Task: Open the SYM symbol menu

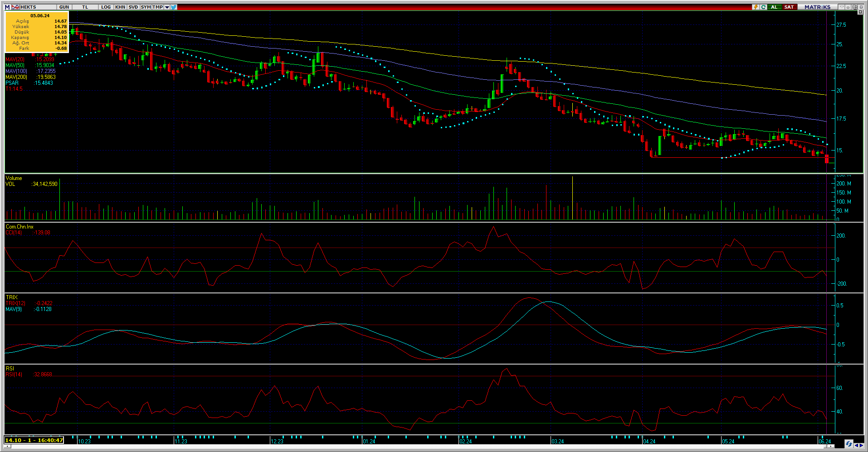Action: pos(146,7)
